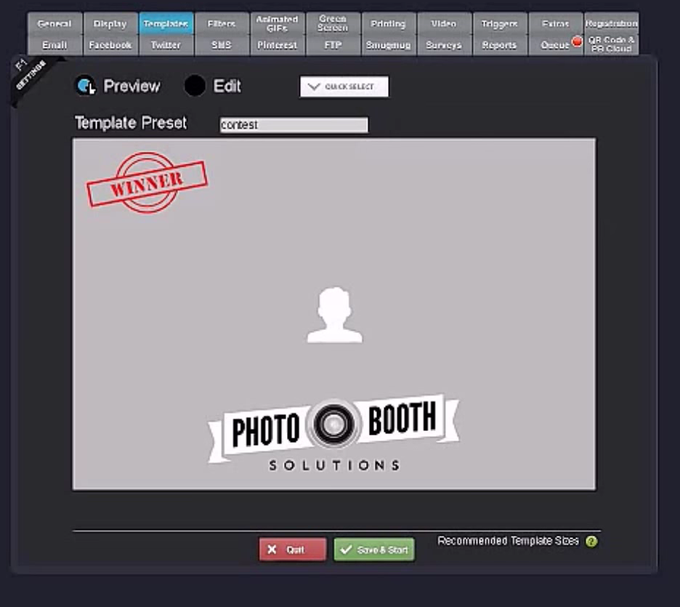
Task: Open the Queue tab
Action: pos(555,45)
